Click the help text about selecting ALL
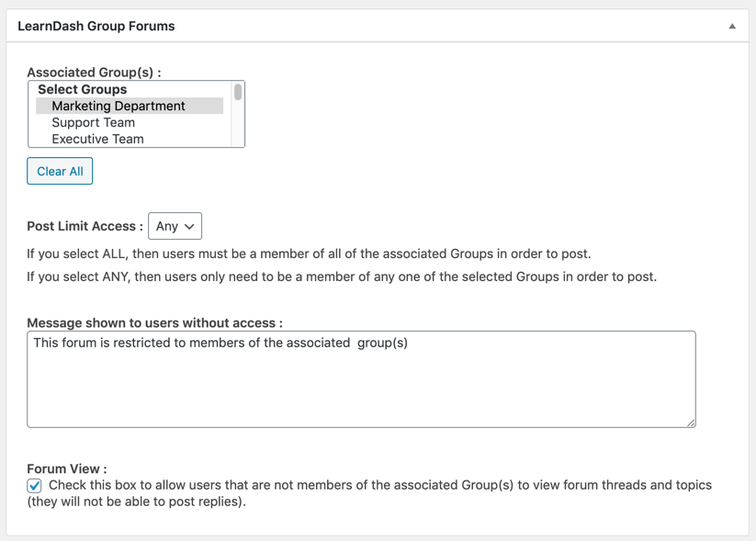This screenshot has width=756, height=541. tap(309, 254)
